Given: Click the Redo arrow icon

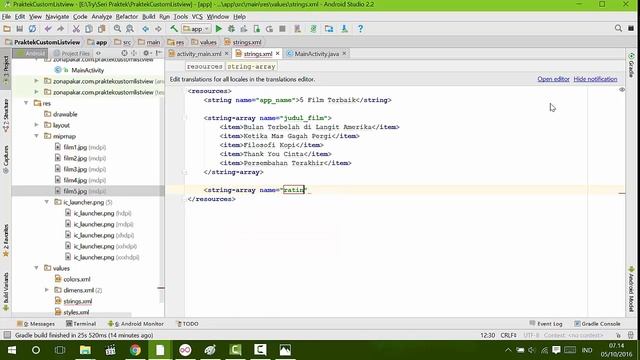Looking at the screenshot, I should (x=60, y=29).
